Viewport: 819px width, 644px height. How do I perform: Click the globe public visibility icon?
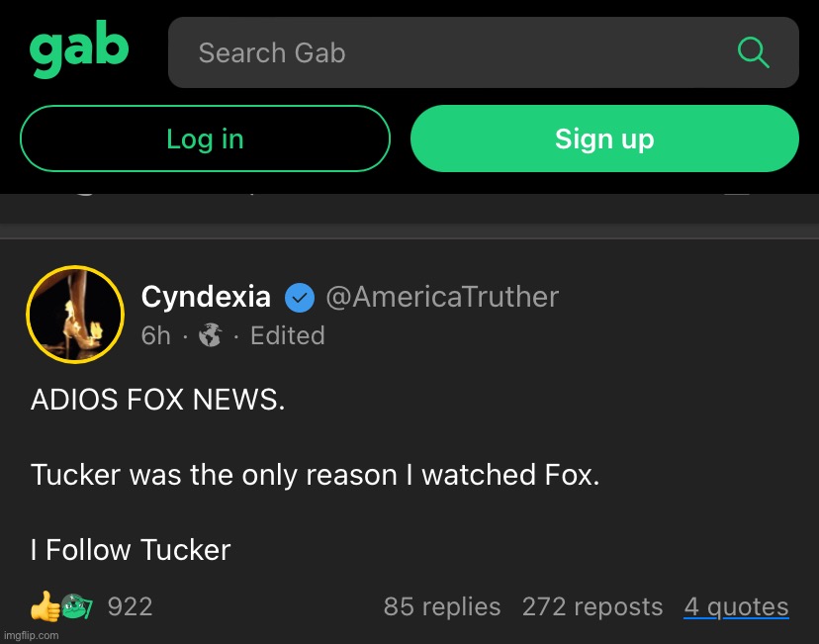coord(210,336)
